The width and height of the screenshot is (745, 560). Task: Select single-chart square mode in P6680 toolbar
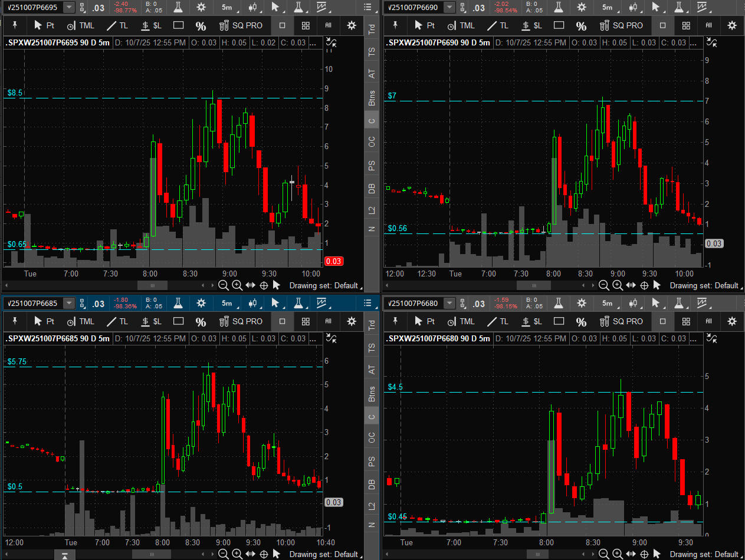[x=662, y=321]
